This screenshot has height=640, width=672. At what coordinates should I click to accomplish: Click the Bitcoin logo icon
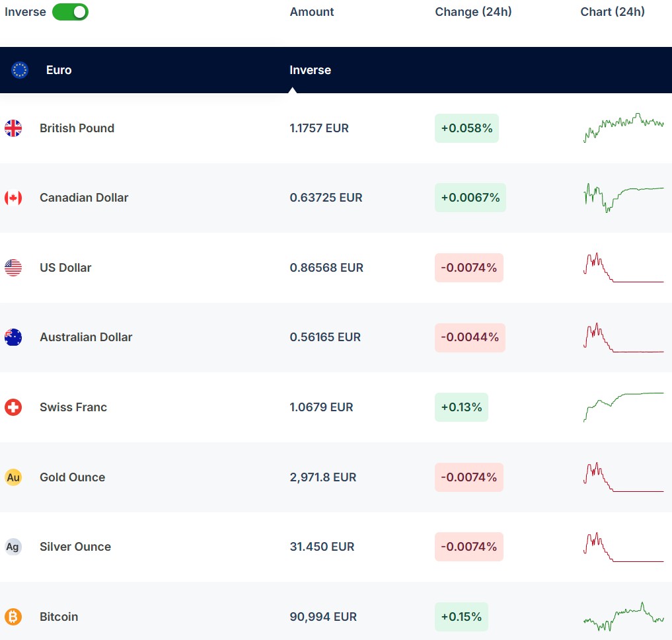[13, 617]
